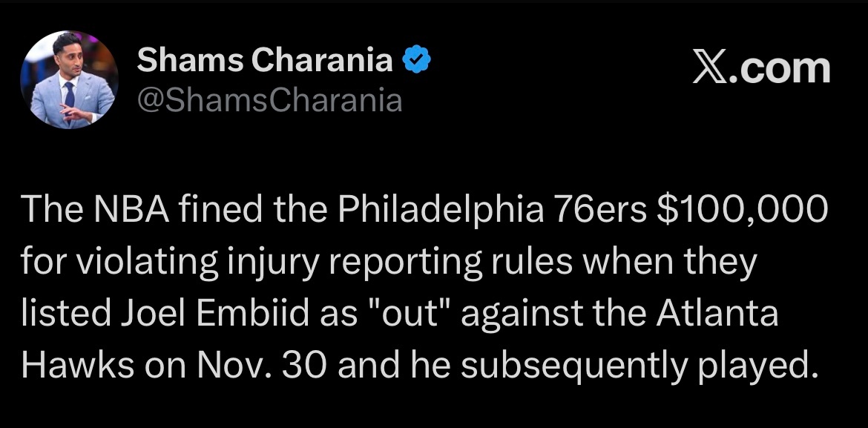Viewport: 868px width, 428px height.
Task: Click the display name Shams Charania
Action: point(265,59)
